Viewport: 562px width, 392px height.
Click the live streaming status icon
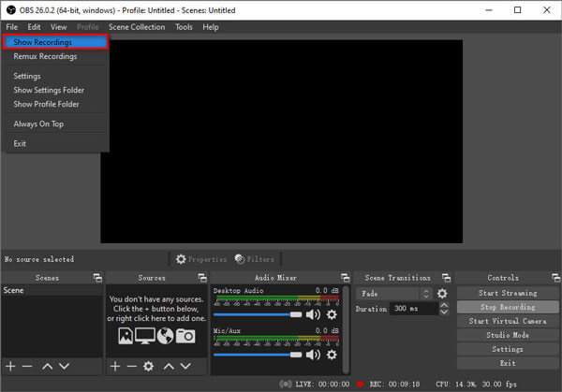click(x=286, y=385)
